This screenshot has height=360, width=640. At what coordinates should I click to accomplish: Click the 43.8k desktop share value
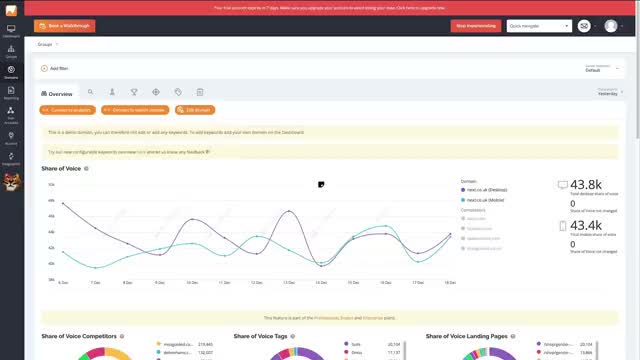pos(586,184)
